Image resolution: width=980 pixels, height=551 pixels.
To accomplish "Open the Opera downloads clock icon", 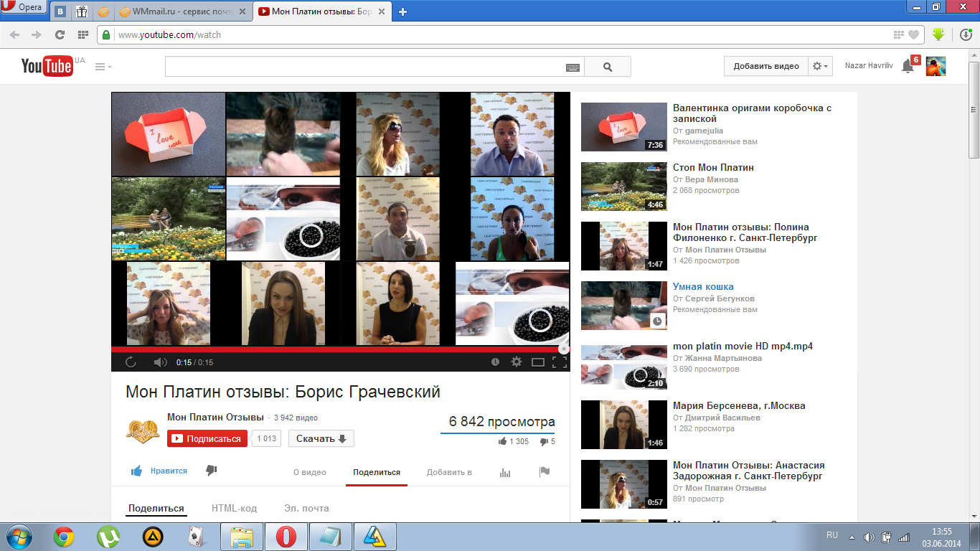I will (x=967, y=34).
